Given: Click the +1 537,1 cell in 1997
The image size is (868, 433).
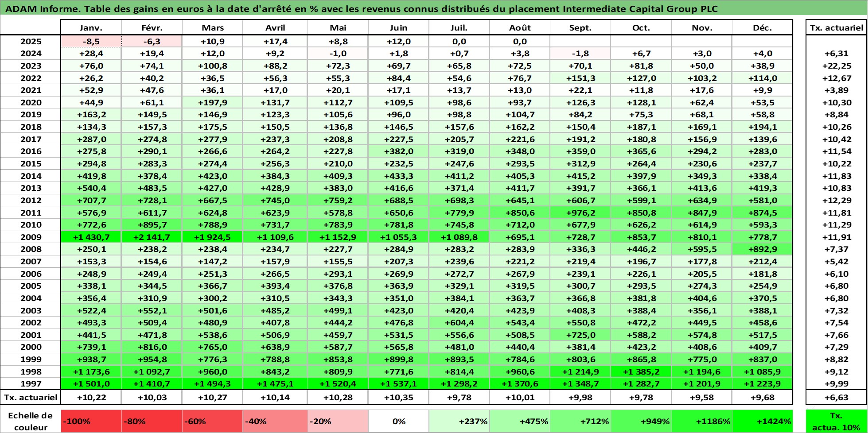Looking at the screenshot, I should [x=398, y=384].
